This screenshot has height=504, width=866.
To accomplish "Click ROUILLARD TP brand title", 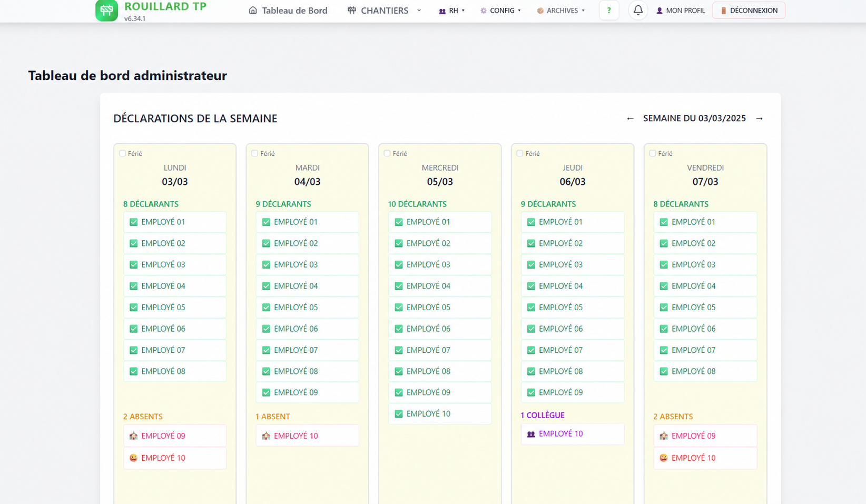I will 165,6.
